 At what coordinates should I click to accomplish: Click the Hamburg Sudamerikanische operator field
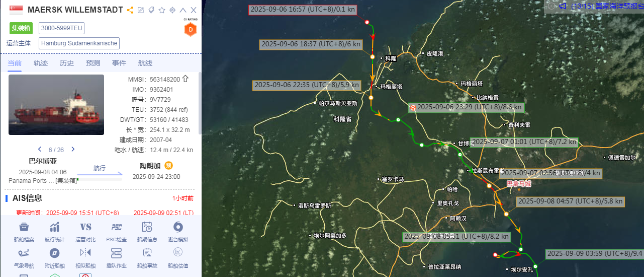click(79, 43)
